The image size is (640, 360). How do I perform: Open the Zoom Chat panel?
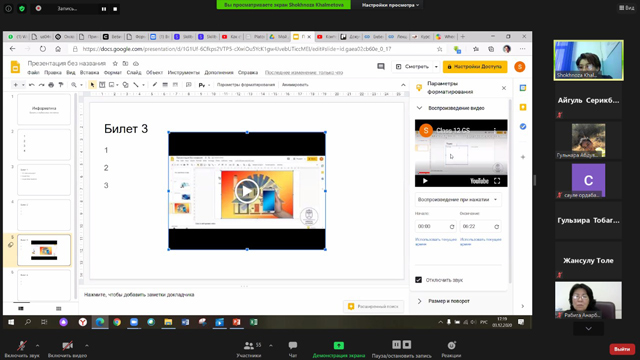293,349
